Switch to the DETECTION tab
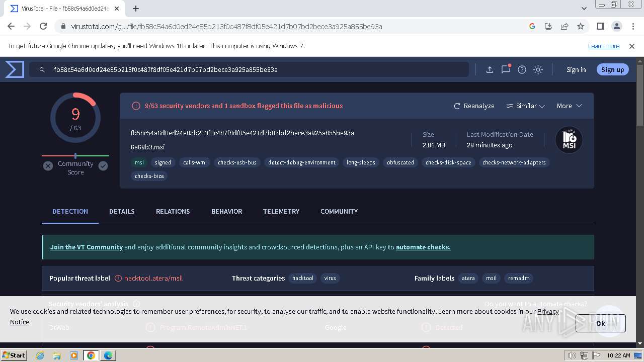The height and width of the screenshot is (362, 644). coord(70,211)
